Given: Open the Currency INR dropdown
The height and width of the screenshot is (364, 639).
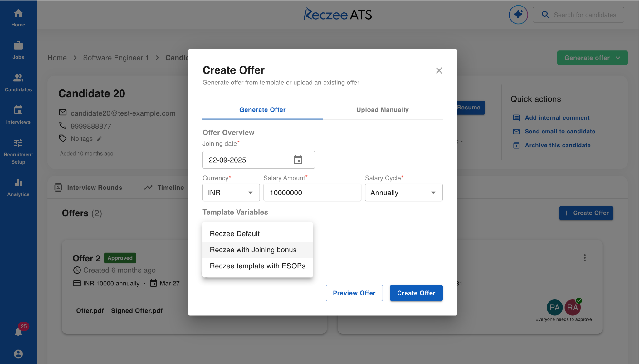Looking at the screenshot, I should tap(231, 193).
